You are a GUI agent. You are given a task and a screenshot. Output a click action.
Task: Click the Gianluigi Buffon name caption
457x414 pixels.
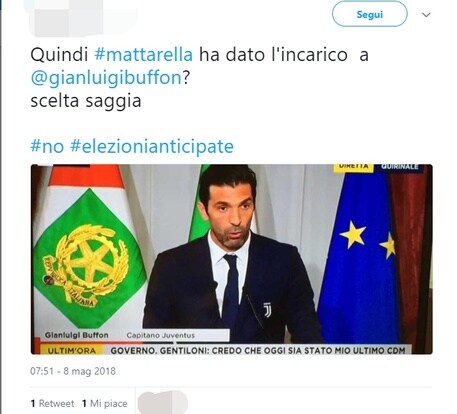pos(76,335)
